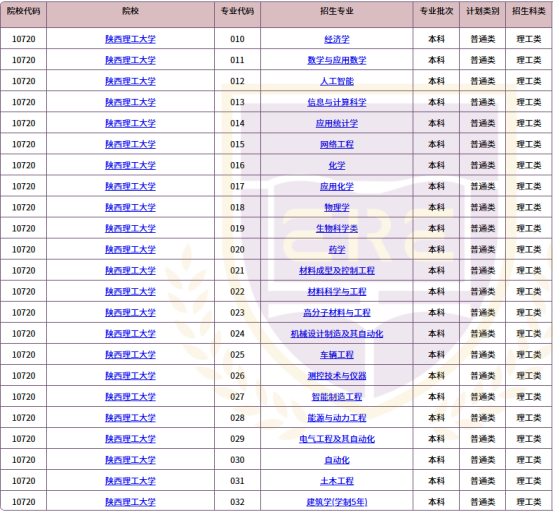Open the 自动化 major link in row 030
Screen dimensions: 554x513
pyautogui.click(x=337, y=460)
